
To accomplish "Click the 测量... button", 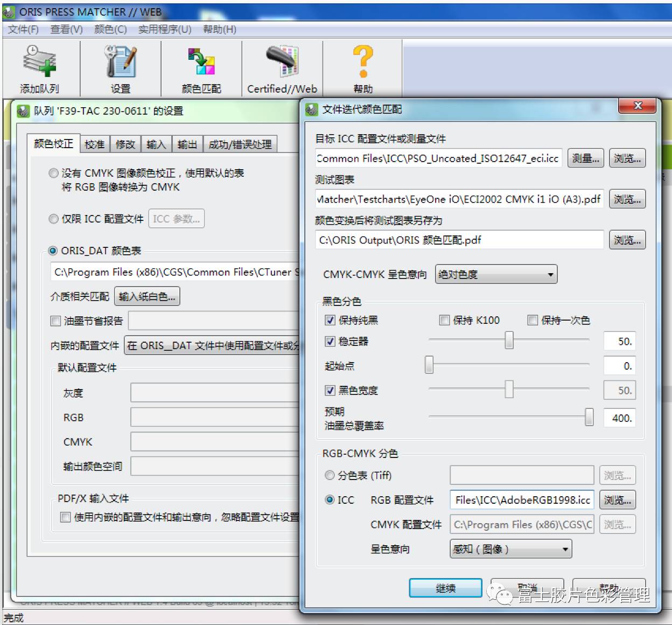I will pyautogui.click(x=585, y=158).
